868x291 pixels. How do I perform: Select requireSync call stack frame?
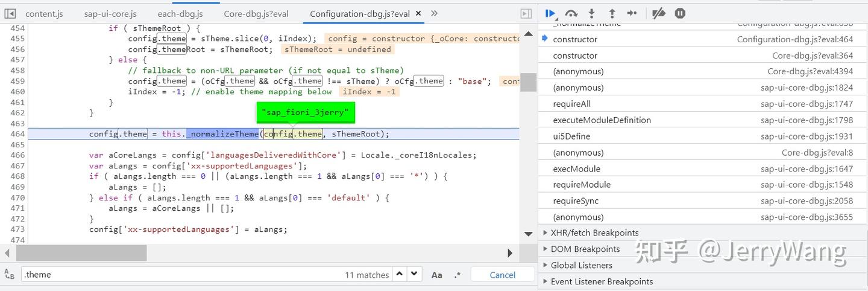pyautogui.click(x=703, y=201)
